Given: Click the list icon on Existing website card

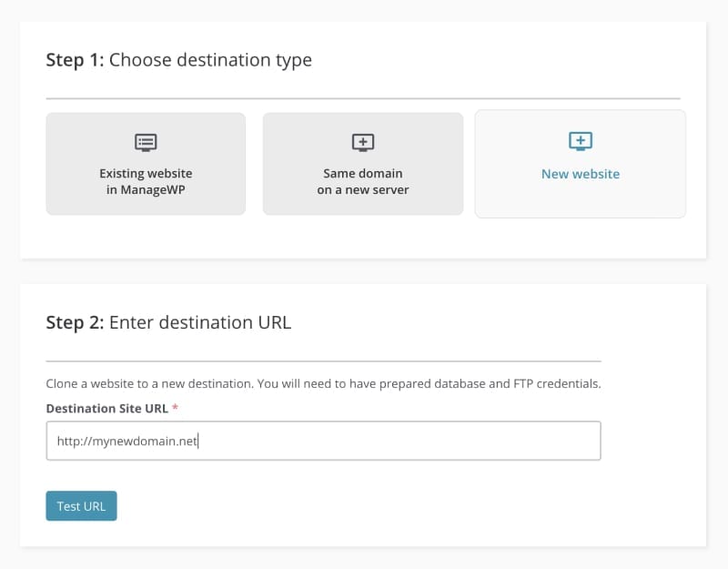Looking at the screenshot, I should pos(146,142).
